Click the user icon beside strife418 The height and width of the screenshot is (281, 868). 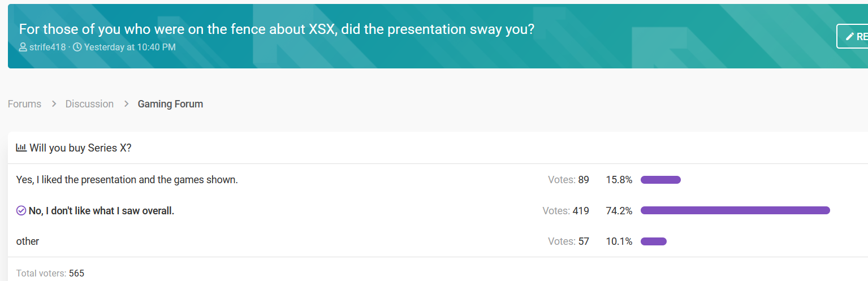click(x=23, y=47)
